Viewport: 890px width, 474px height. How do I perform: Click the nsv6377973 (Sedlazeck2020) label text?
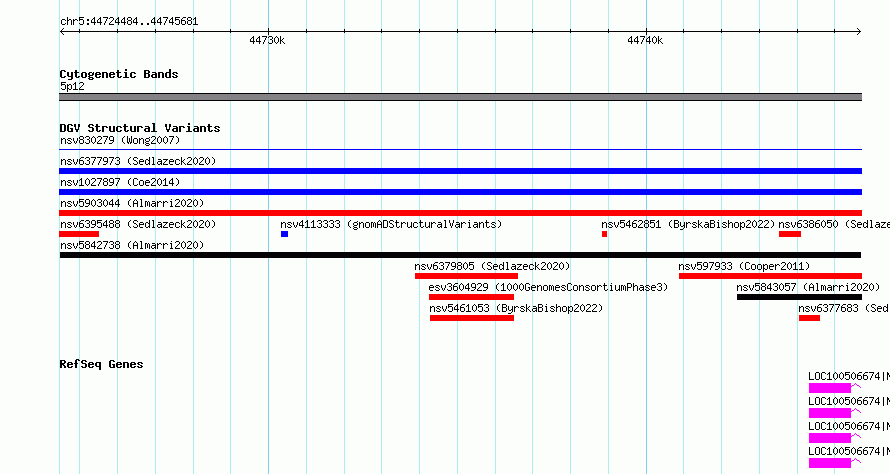click(138, 161)
